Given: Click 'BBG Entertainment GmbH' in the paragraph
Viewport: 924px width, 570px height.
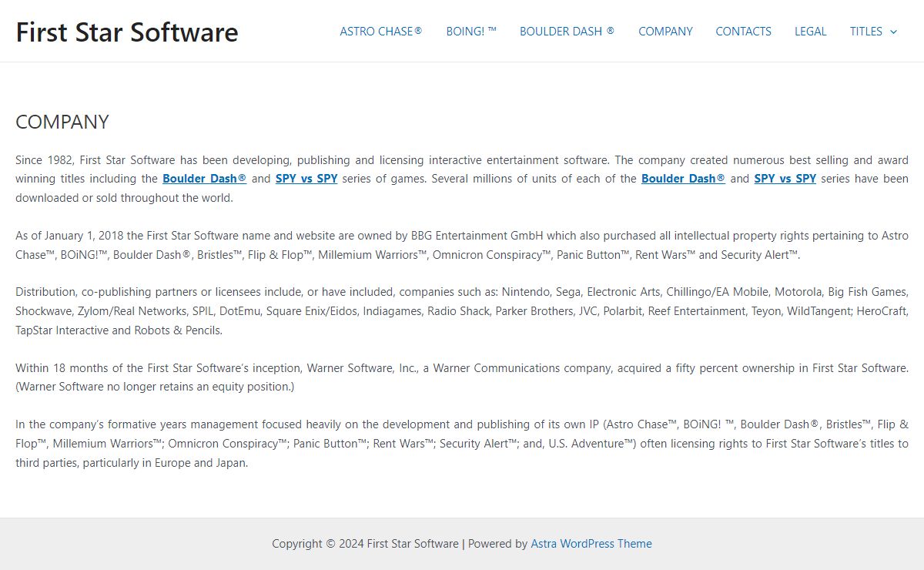Looking at the screenshot, I should coord(477,236).
